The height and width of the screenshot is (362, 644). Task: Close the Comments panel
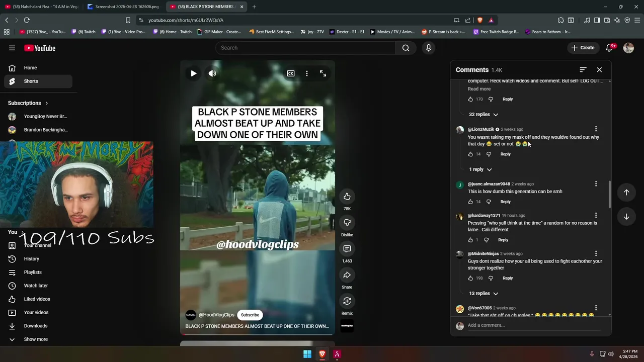(x=599, y=70)
